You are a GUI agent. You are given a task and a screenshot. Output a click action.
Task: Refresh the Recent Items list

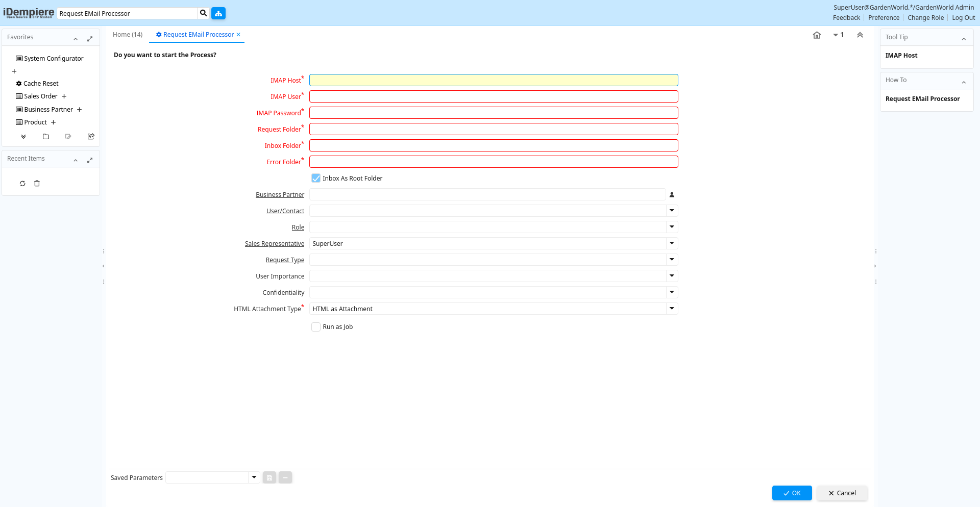coord(22,184)
